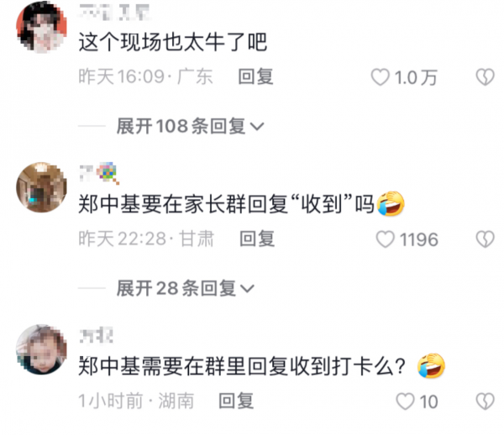Dislike the comment from 甘肃

pyautogui.click(x=485, y=239)
